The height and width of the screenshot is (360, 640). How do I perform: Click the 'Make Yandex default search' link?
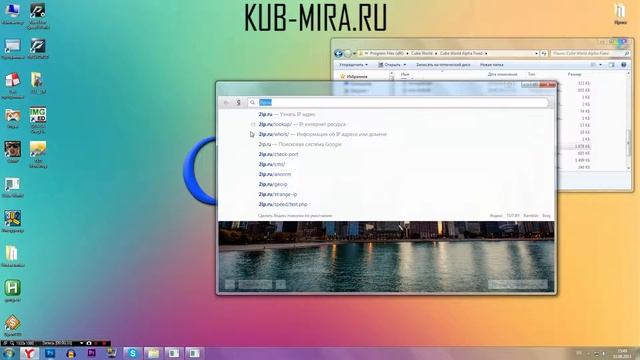[x=295, y=216]
